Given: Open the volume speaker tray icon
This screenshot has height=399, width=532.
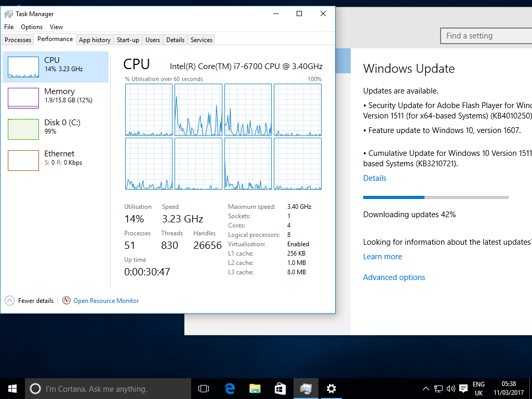Looking at the screenshot, I should pos(450,389).
